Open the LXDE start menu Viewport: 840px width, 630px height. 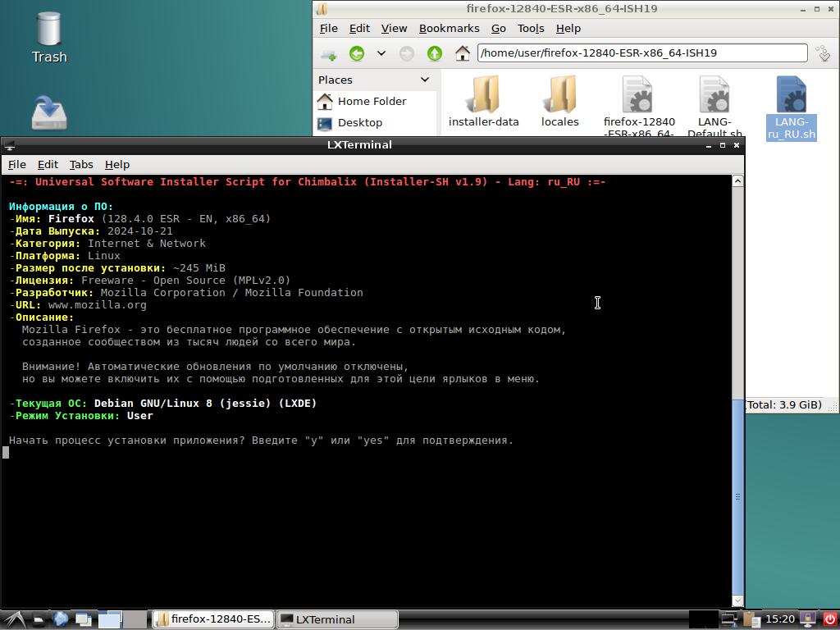click(x=14, y=620)
